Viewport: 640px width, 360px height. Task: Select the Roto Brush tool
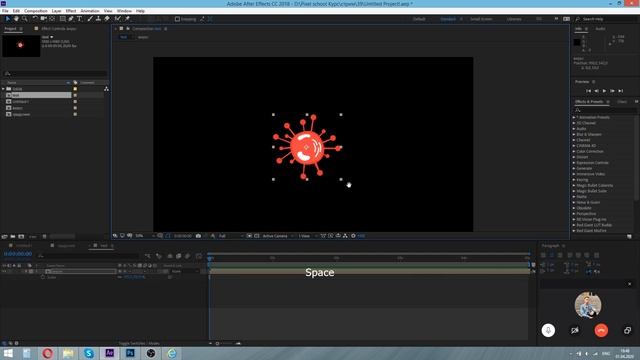(118, 19)
